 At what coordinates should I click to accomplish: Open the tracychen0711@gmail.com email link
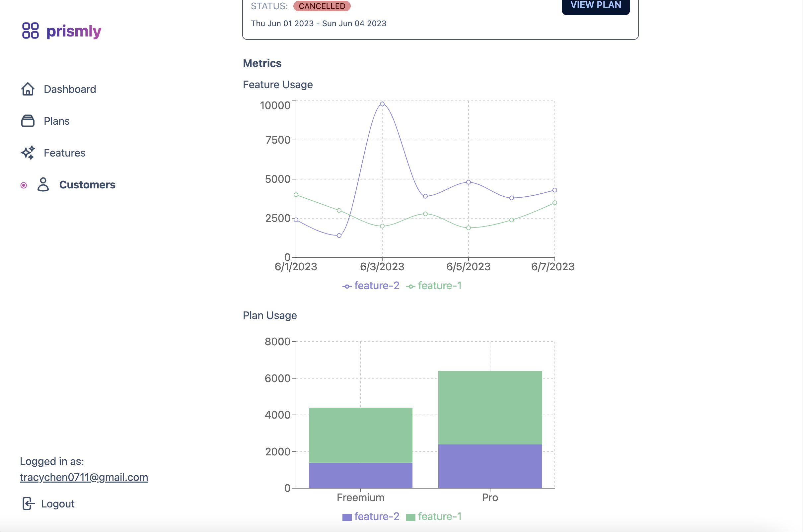point(84,477)
